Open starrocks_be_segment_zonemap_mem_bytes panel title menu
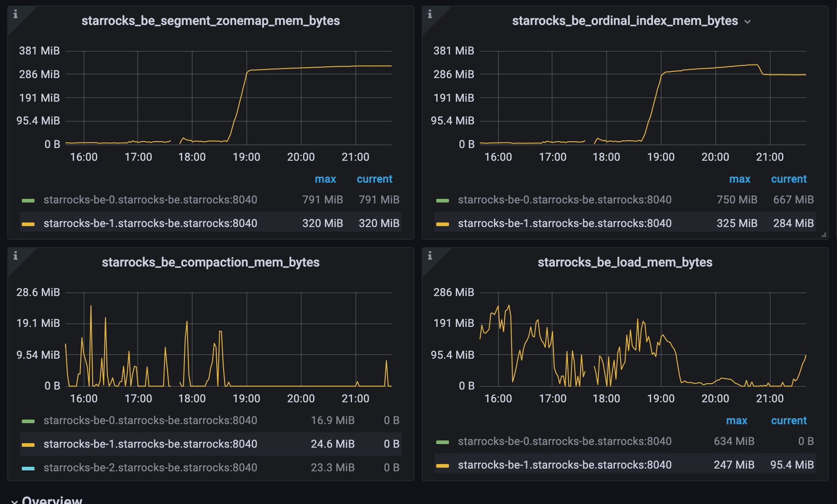The image size is (837, 504). (210, 21)
